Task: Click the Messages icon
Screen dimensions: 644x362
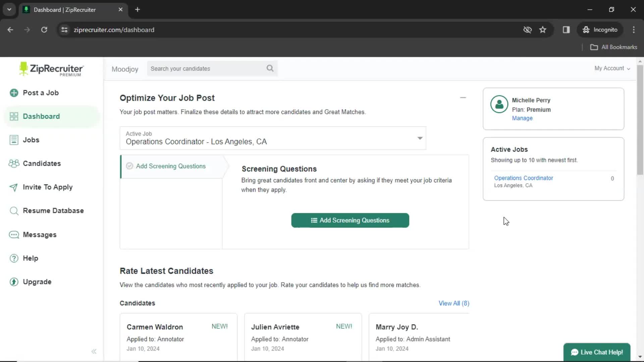Action: coord(14,234)
